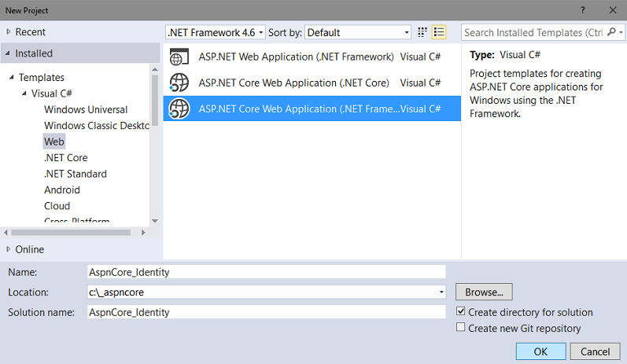Choose ASP.NET Web Application (.NET Framework) template
The width and height of the screenshot is (627, 364).
312,57
